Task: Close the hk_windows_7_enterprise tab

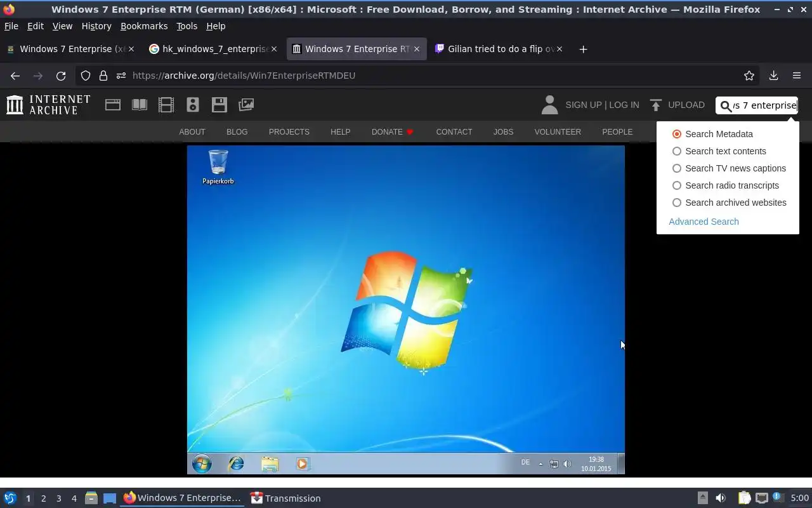Action: (x=274, y=49)
